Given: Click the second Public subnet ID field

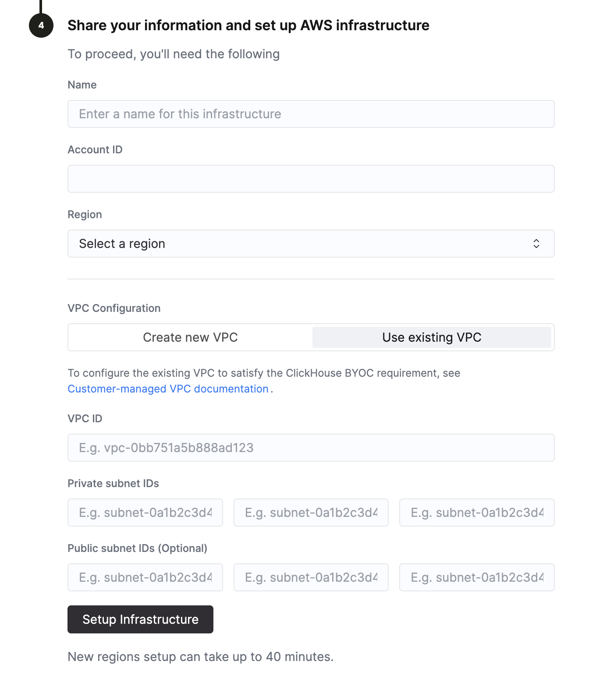Looking at the screenshot, I should pos(311,577).
